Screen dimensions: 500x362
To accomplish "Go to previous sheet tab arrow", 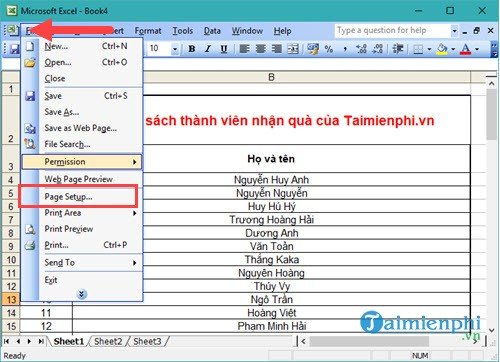I will [x=18, y=341].
